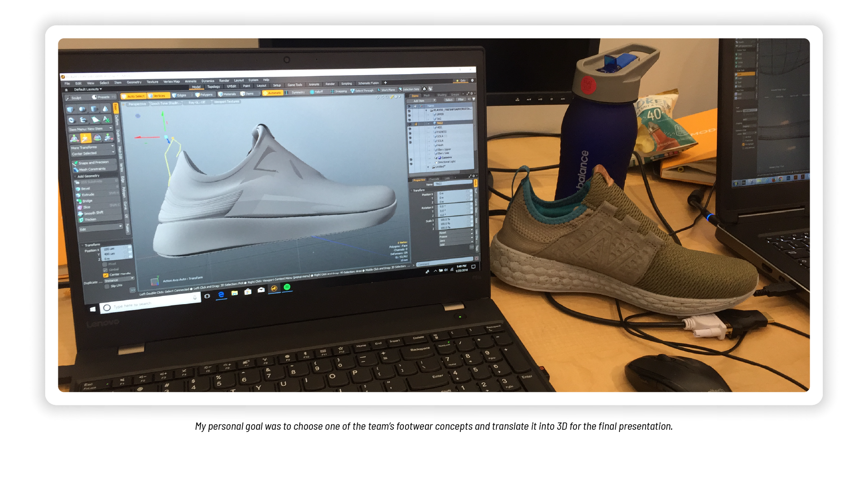
Task: Select the Cube primitive tool
Action: pos(71,109)
